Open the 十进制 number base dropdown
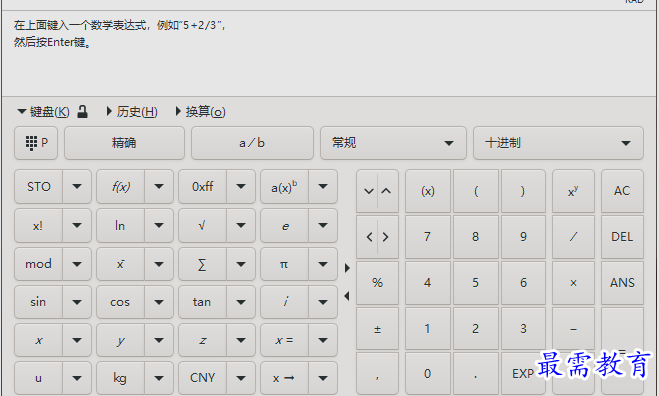659x396 pixels. [x=558, y=143]
